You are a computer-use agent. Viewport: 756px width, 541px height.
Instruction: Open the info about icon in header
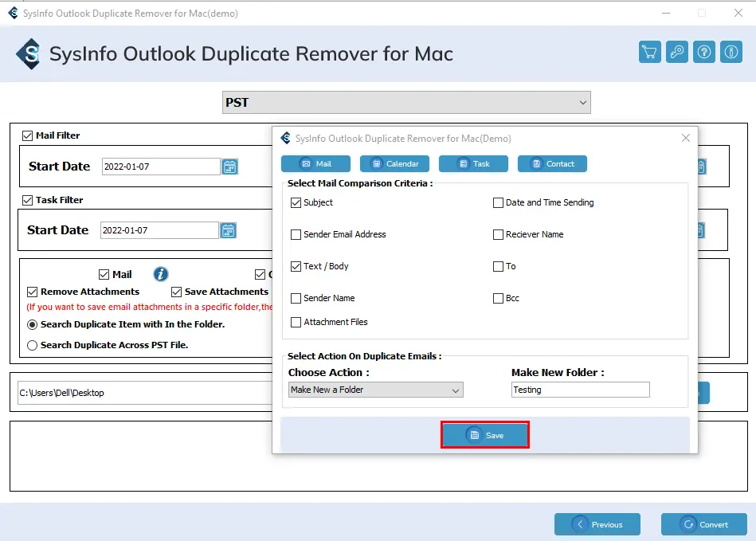pyautogui.click(x=731, y=52)
